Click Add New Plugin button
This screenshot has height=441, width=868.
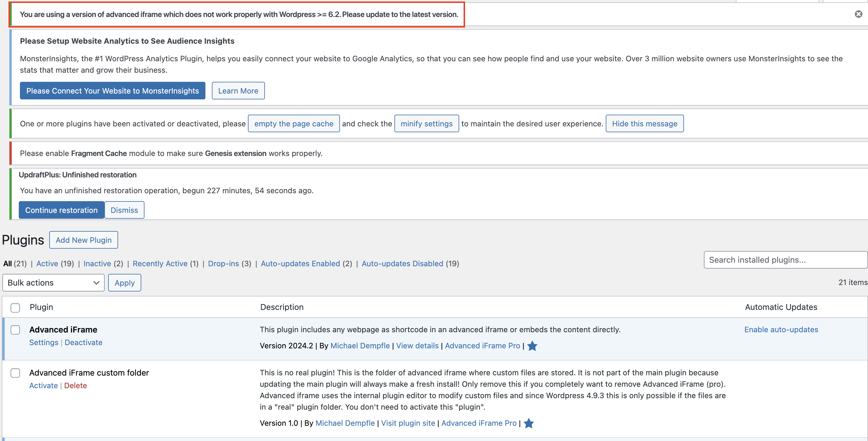[84, 240]
